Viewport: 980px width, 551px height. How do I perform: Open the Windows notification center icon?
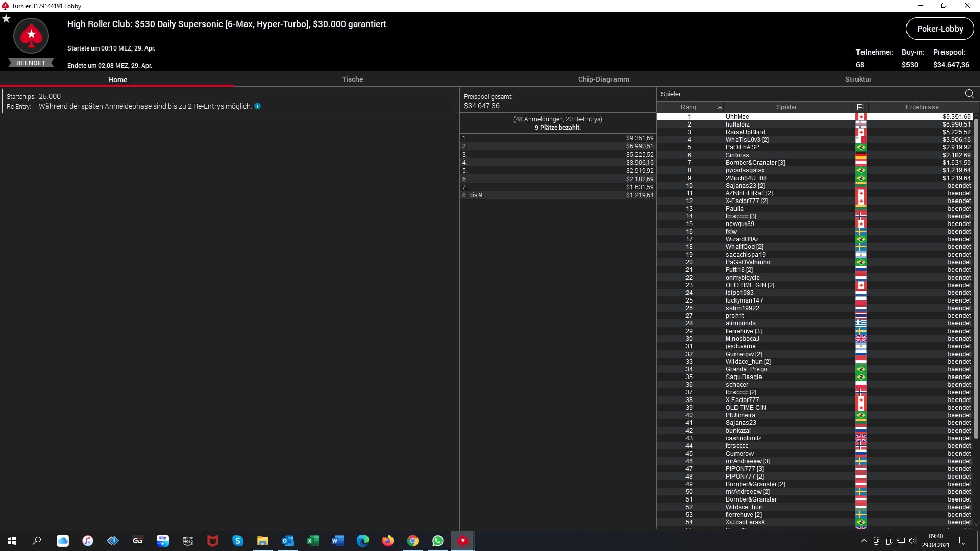pyautogui.click(x=963, y=541)
